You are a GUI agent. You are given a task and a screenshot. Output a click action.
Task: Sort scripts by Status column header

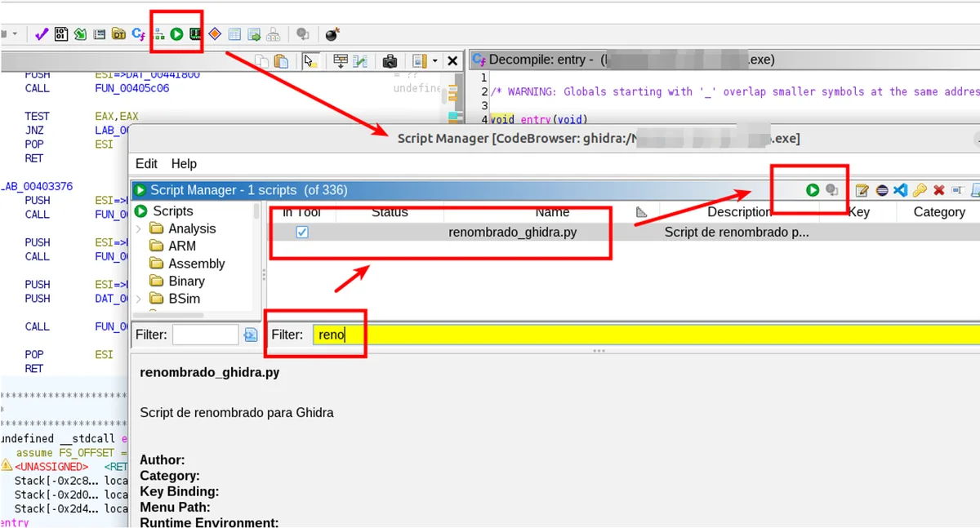(390, 212)
